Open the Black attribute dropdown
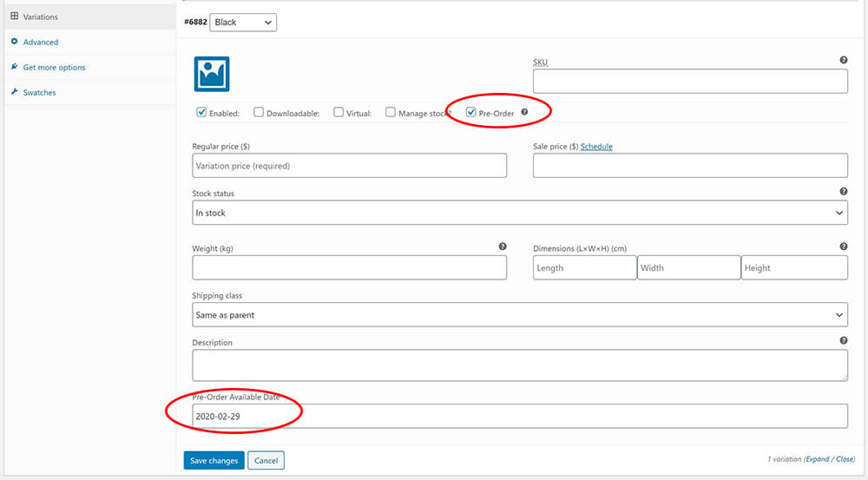The width and height of the screenshot is (868, 480). [243, 22]
